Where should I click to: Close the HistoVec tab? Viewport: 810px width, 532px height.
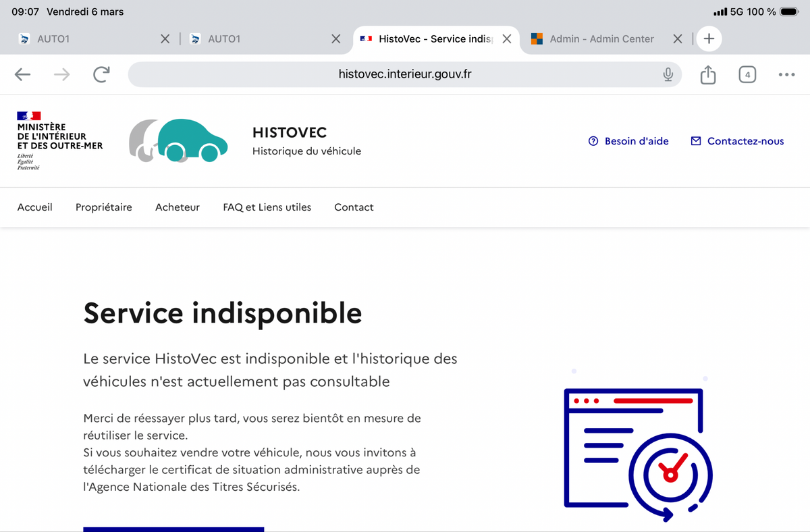point(507,39)
